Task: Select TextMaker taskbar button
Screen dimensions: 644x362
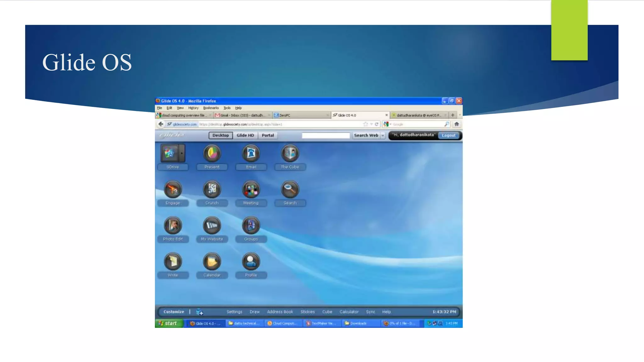Action: click(x=322, y=323)
